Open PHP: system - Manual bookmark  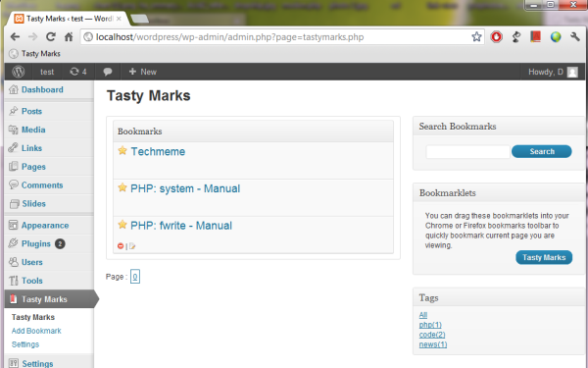pyautogui.click(x=185, y=188)
